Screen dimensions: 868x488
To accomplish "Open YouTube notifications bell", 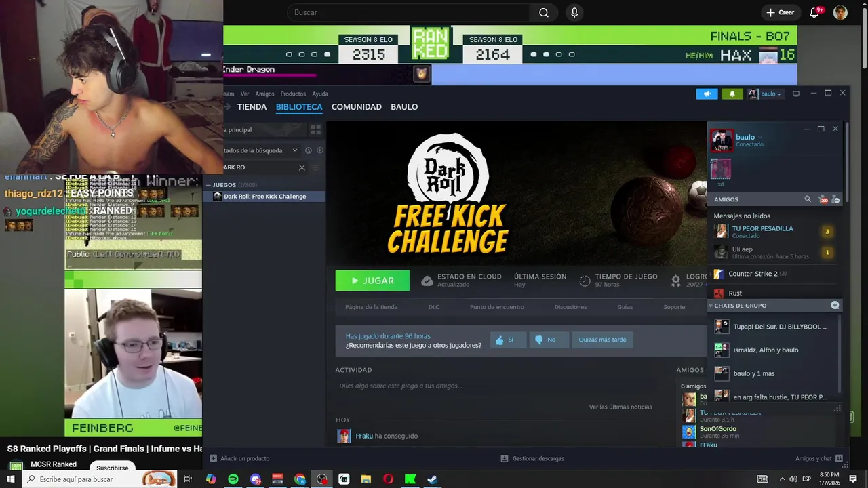I will pos(815,12).
